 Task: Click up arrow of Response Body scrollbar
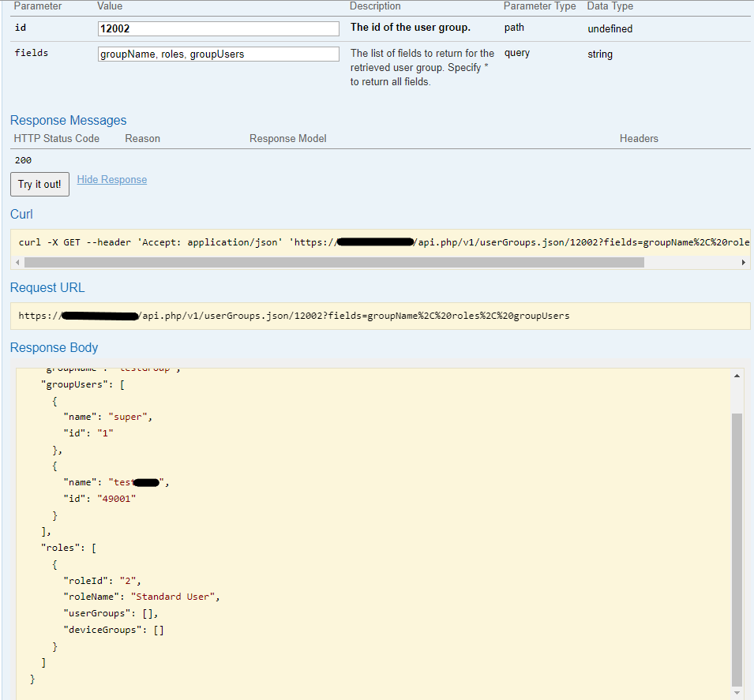[x=737, y=376]
